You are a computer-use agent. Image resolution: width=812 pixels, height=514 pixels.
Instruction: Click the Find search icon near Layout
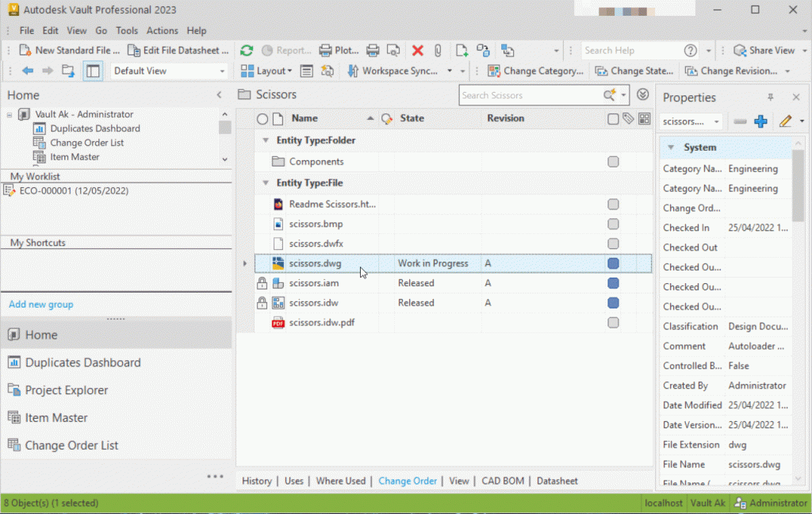click(x=327, y=71)
